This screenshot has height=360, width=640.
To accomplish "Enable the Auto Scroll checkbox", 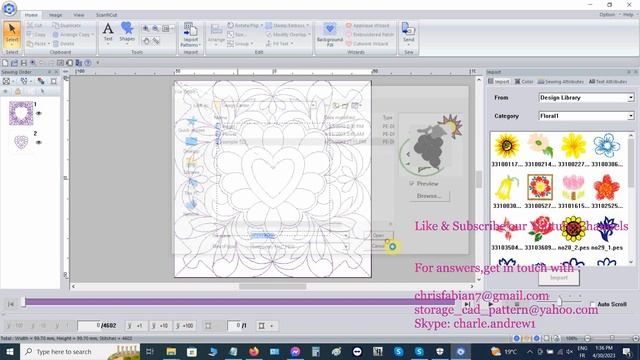I will [x=593, y=304].
